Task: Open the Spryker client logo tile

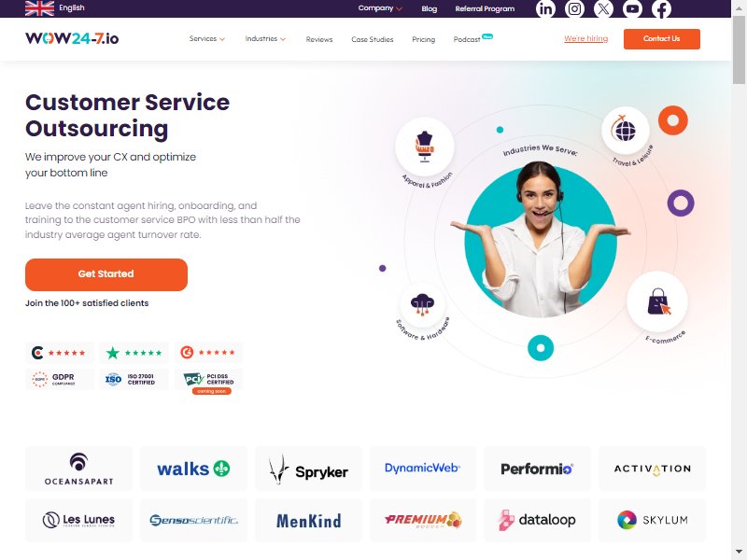Action: click(308, 469)
